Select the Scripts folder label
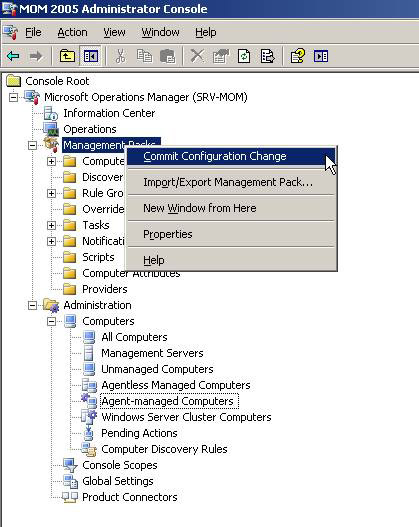This screenshot has height=527, width=419. (x=98, y=257)
